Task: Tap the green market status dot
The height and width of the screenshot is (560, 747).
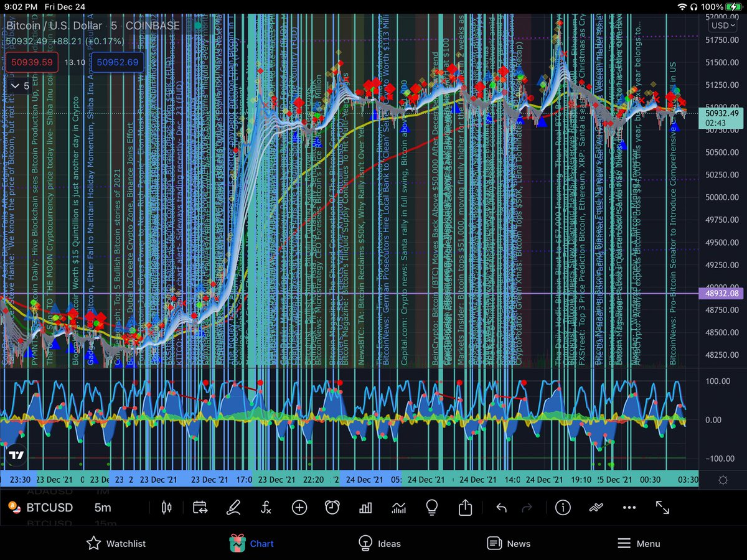Action: click(197, 26)
